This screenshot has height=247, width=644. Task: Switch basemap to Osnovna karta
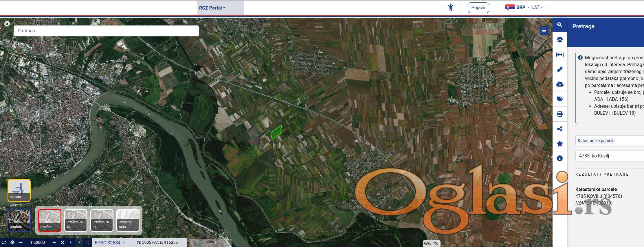pyautogui.click(x=128, y=220)
